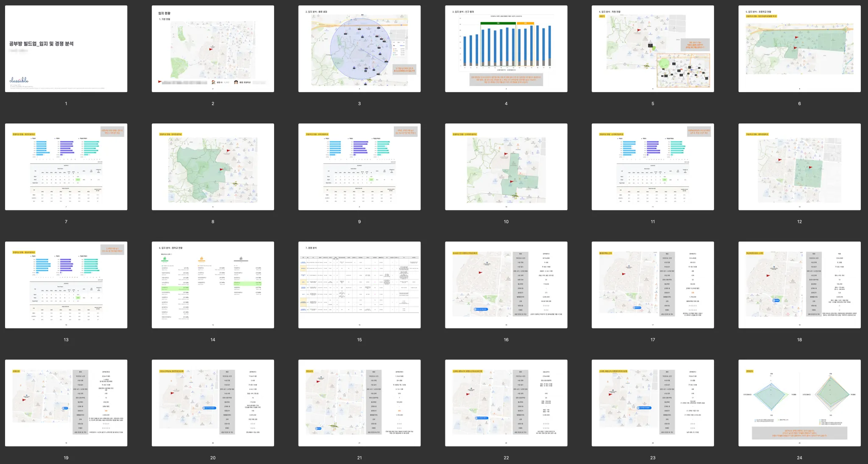The image size is (868, 464).
Task: Select slide 10 thumbnail
Action: [x=506, y=167]
